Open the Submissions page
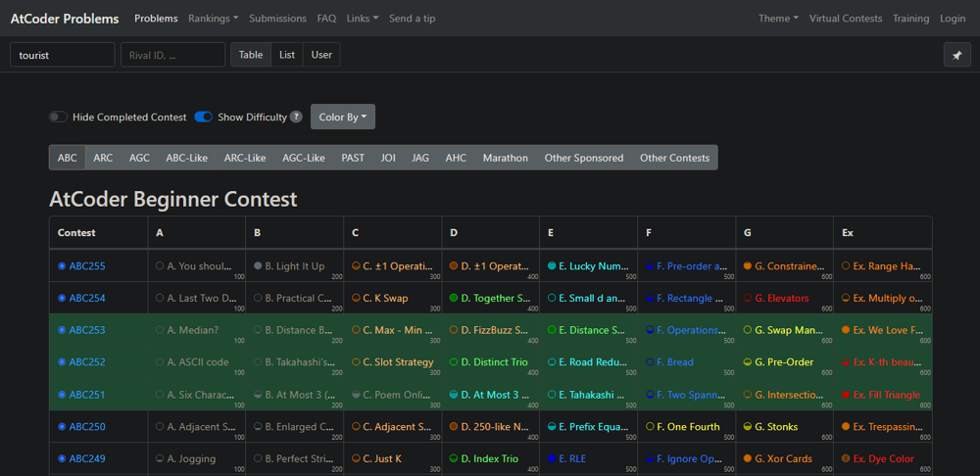The height and width of the screenshot is (476, 980). click(278, 18)
